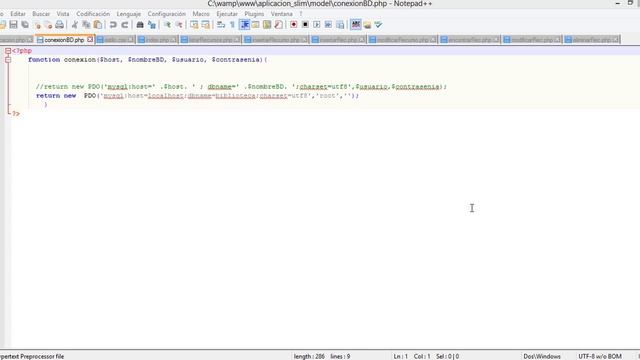Close the current document via toolbar icon

tap(37, 25)
